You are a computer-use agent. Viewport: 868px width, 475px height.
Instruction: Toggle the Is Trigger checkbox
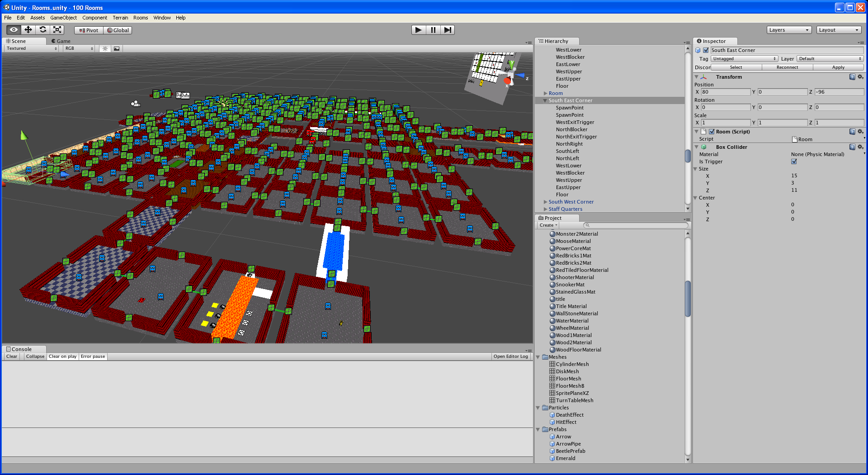click(794, 161)
